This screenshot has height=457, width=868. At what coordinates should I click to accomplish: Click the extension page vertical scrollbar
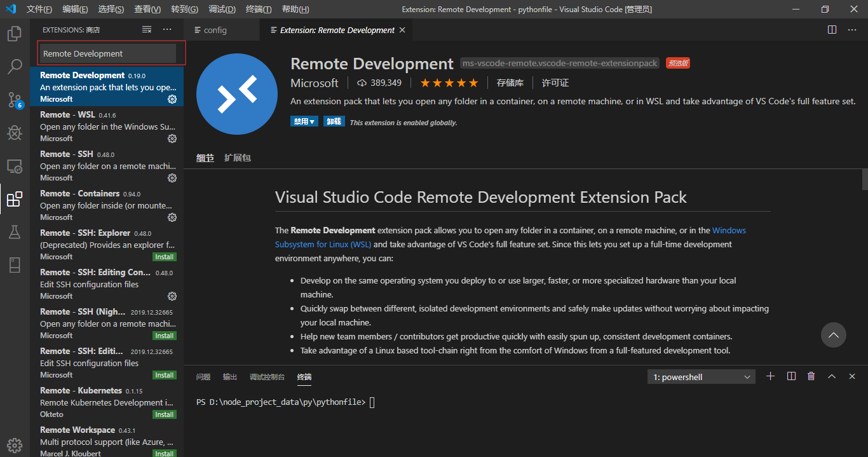[x=865, y=179]
